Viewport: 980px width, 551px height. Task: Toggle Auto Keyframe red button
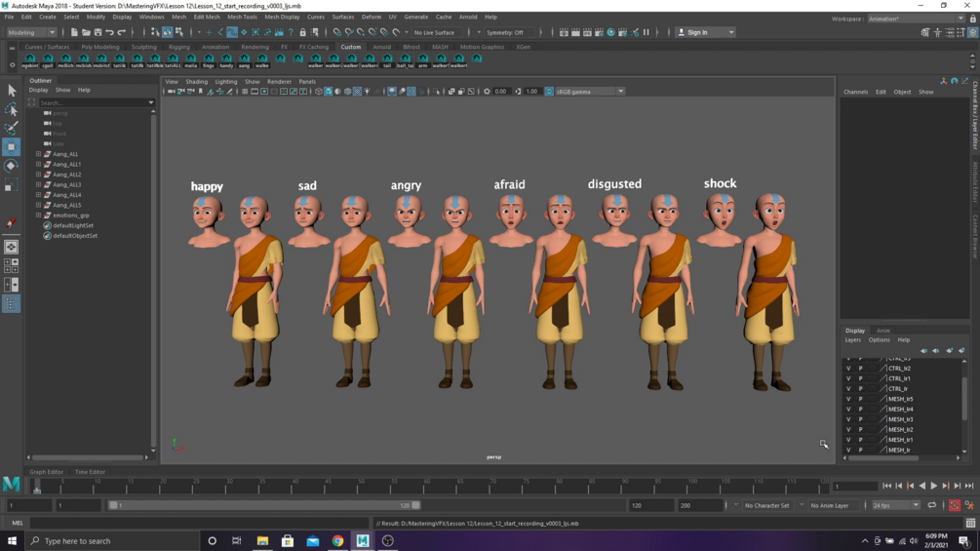coord(955,505)
